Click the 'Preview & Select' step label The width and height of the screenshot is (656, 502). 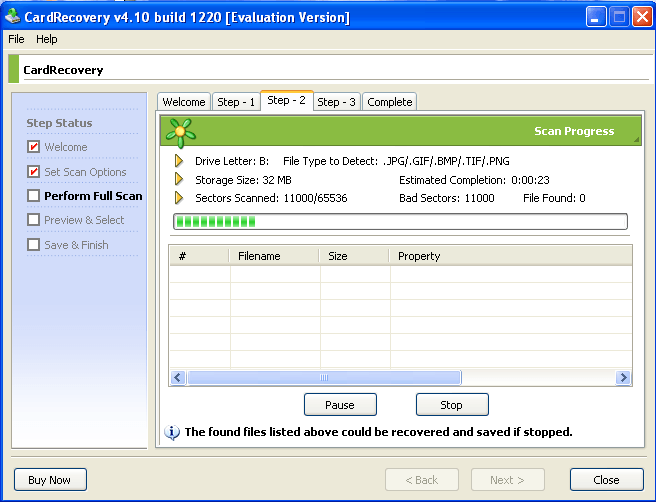[84, 220]
